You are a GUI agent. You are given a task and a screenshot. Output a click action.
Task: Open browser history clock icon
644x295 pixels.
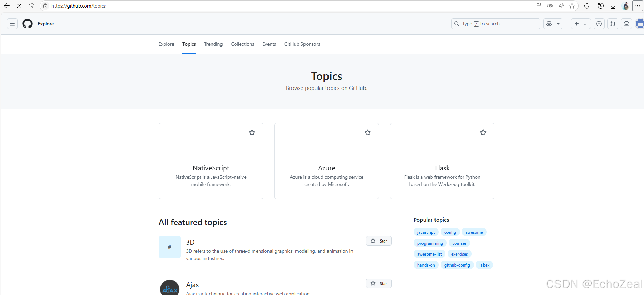601,6
